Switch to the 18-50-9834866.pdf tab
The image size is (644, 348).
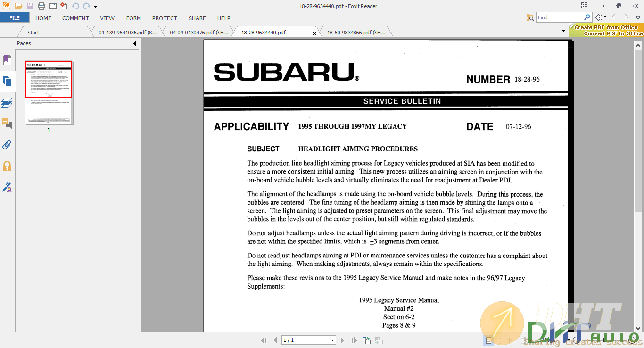pyautogui.click(x=356, y=33)
